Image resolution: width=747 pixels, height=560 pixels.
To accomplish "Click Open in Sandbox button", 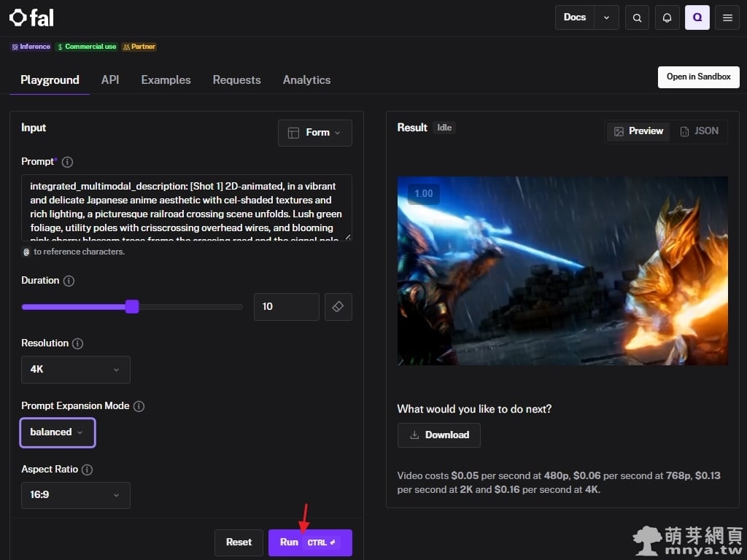I will pyautogui.click(x=698, y=77).
